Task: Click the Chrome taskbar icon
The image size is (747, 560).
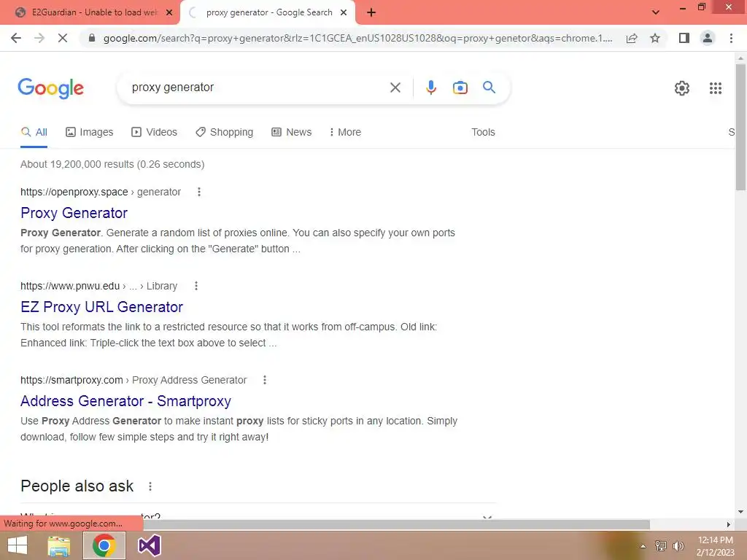Action: point(104,545)
